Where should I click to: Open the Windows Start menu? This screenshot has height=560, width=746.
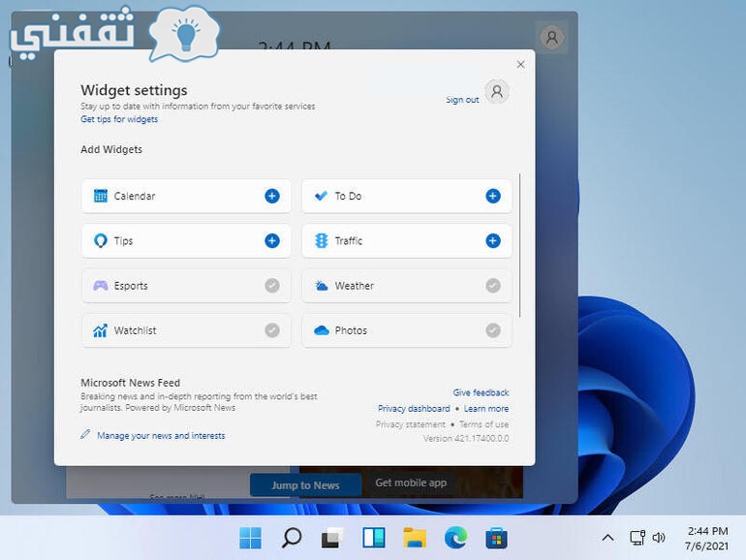point(250,538)
